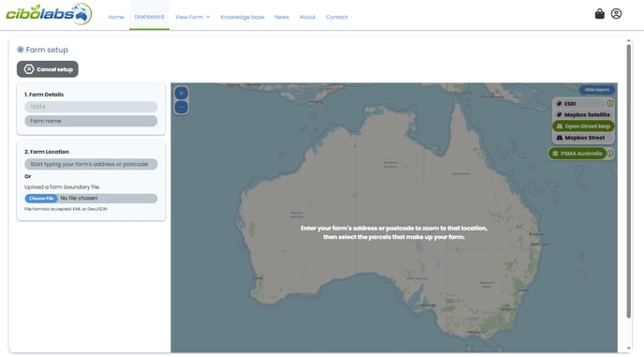Switch basemap to Mapbox Satellite
This screenshot has height=357, width=644.
point(583,114)
